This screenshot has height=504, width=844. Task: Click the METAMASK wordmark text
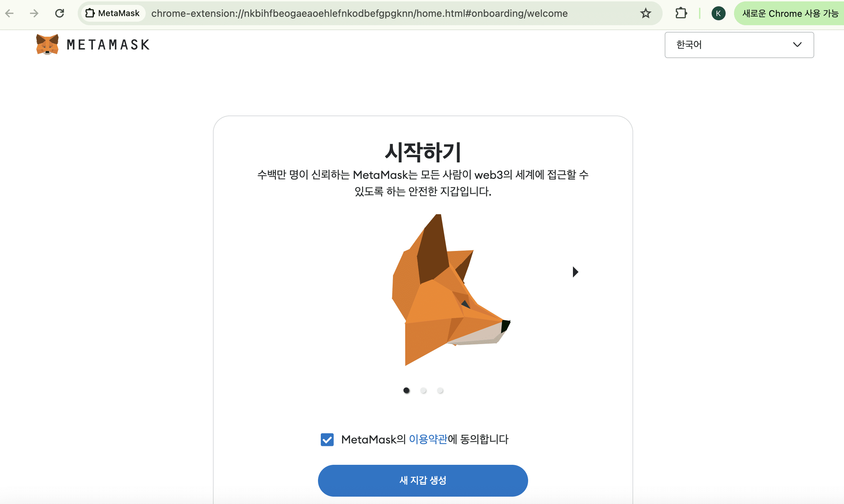pyautogui.click(x=108, y=45)
